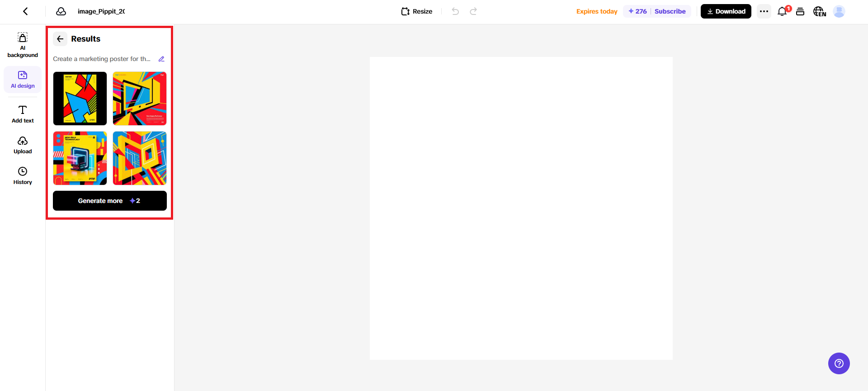This screenshot has width=868, height=391.
Task: Click the Expires today notice
Action: 597,11
